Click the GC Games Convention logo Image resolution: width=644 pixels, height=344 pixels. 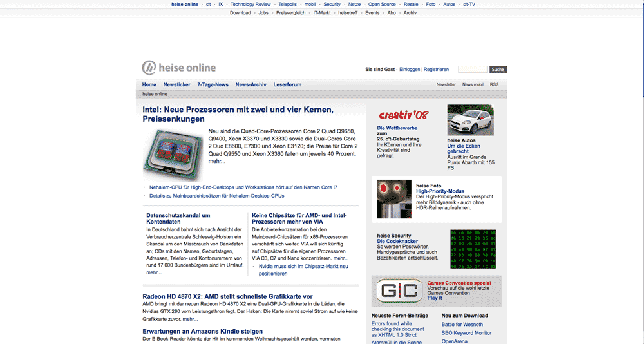click(x=399, y=291)
